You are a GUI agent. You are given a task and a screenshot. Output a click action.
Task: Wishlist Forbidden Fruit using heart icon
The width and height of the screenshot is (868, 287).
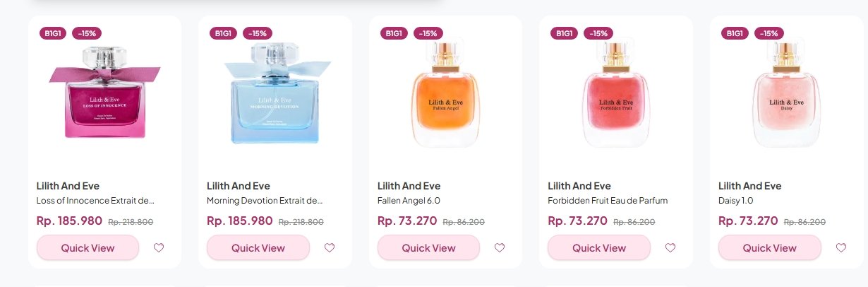click(670, 248)
